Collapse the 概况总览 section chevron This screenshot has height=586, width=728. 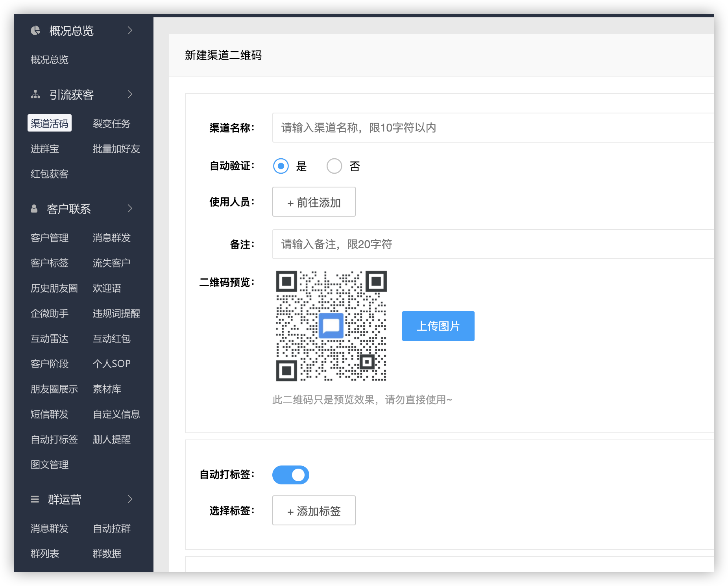[130, 30]
